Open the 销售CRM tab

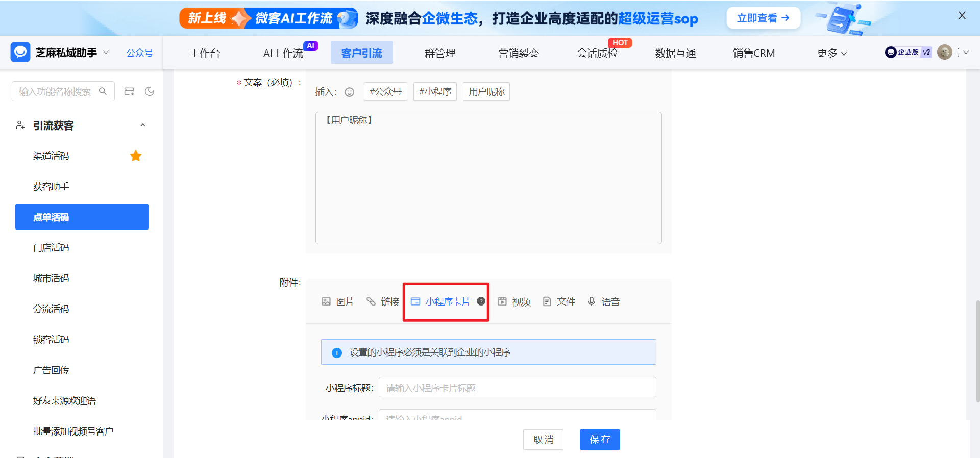coord(754,53)
